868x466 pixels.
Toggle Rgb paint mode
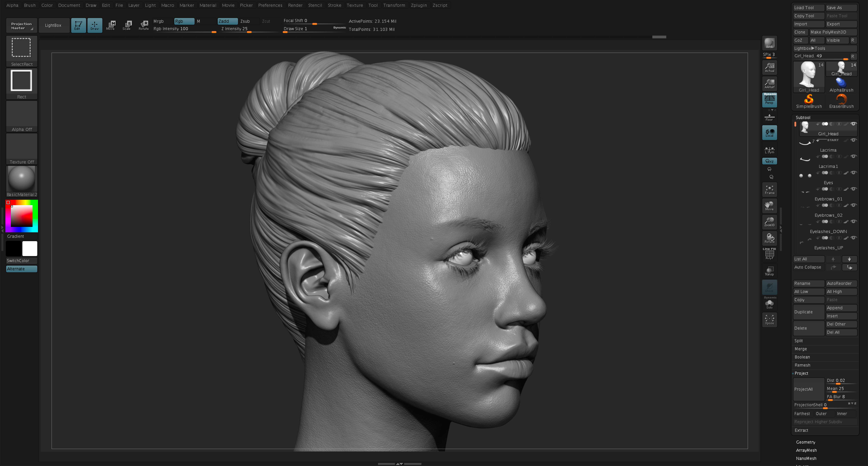point(184,21)
